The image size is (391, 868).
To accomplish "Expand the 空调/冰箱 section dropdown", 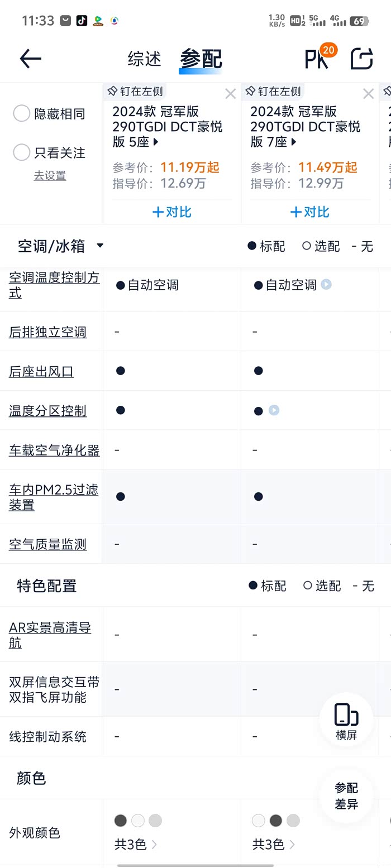I will click(x=100, y=246).
